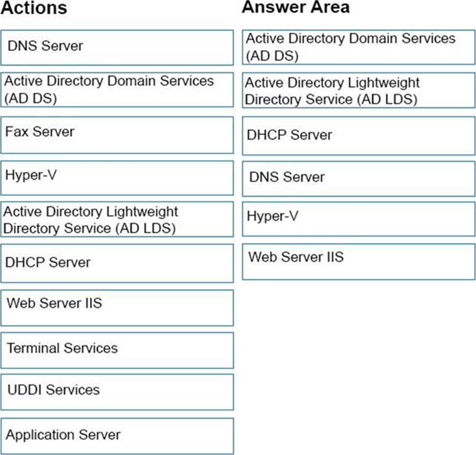Click Web Server IIS in Answer Area

(358, 262)
